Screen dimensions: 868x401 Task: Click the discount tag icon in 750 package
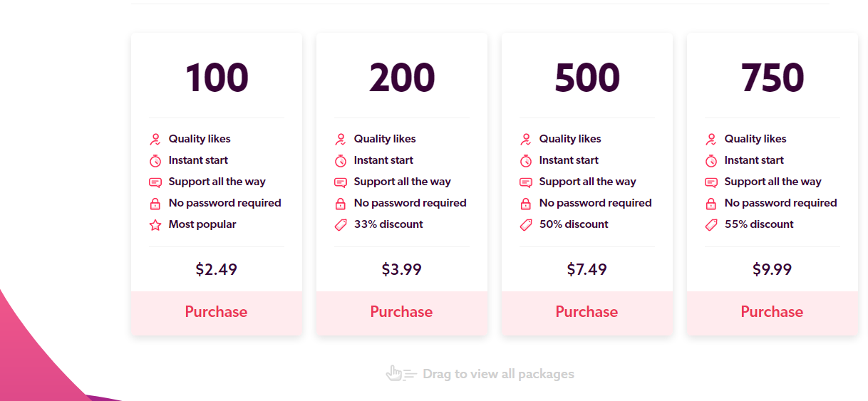pos(711,225)
